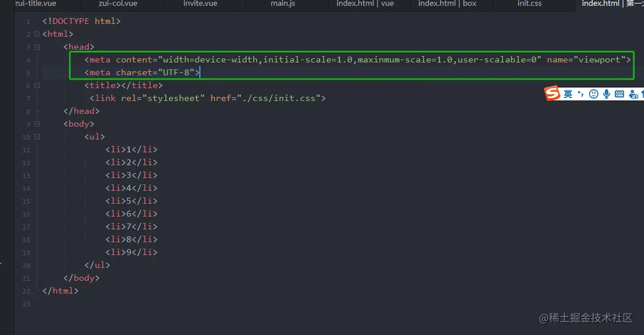Click the opening <body> tag
644x335 pixels.
[79, 124]
